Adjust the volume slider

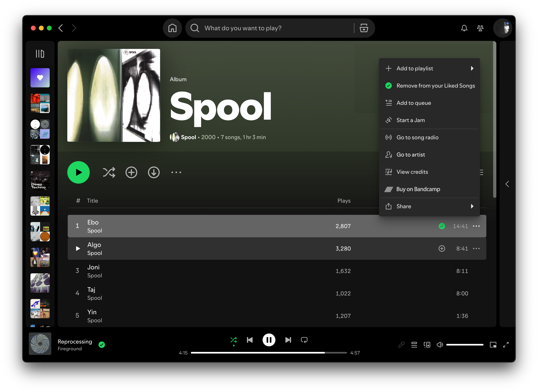tap(464, 345)
